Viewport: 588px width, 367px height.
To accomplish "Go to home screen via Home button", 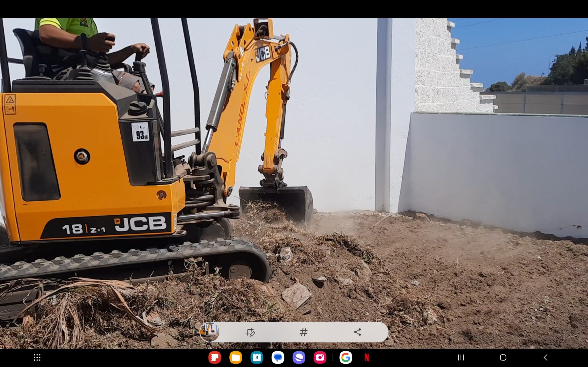I will pyautogui.click(x=503, y=358).
